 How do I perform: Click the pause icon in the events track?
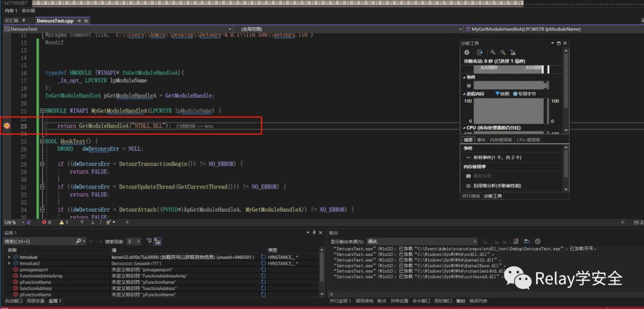click(468, 85)
